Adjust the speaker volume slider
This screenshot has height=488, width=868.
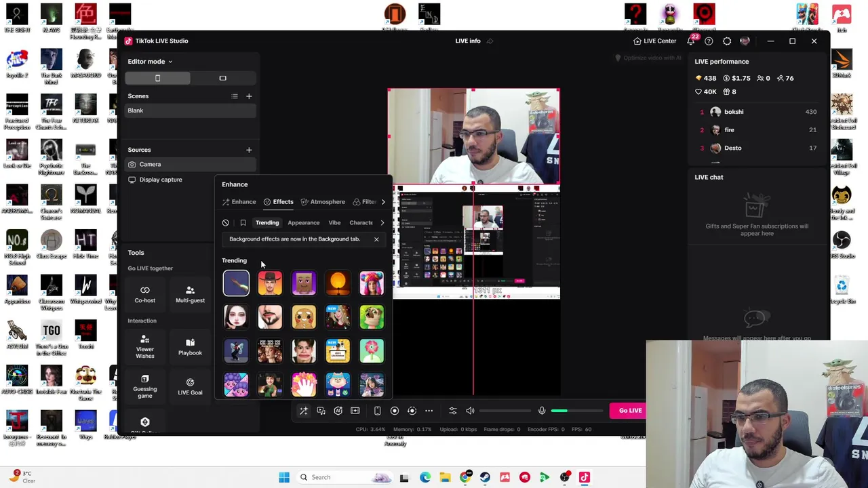505,411
